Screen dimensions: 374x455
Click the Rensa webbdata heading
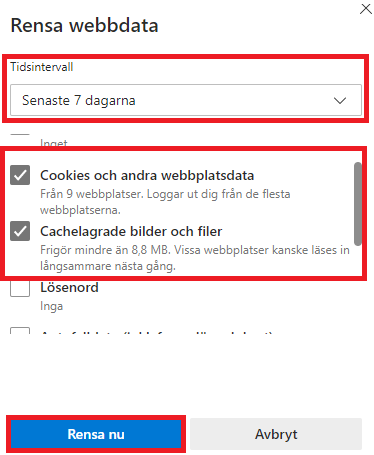click(85, 25)
